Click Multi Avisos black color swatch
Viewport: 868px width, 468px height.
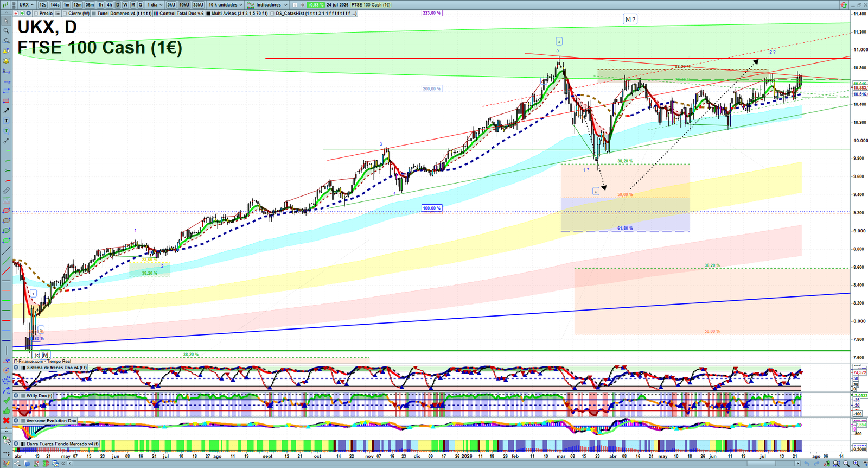[x=208, y=13]
